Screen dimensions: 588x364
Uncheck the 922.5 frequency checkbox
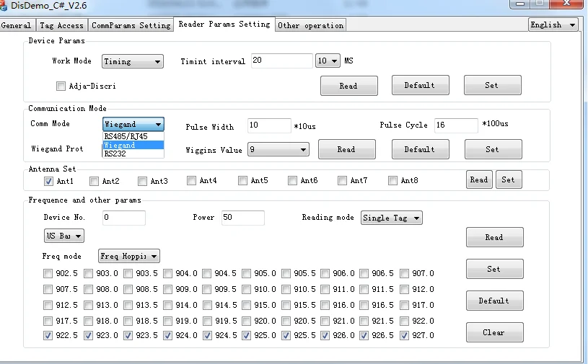tap(48, 336)
